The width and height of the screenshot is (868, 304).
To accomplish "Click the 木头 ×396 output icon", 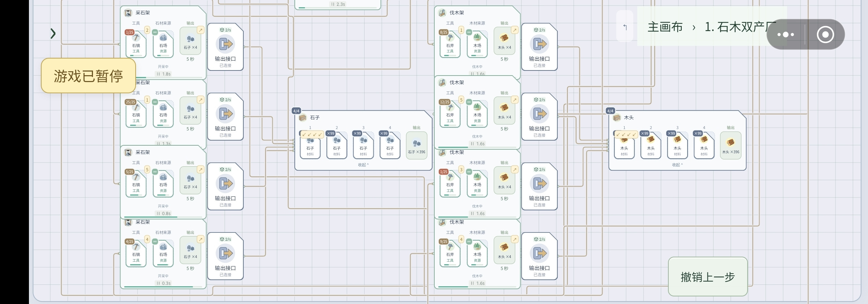I will 731,145.
